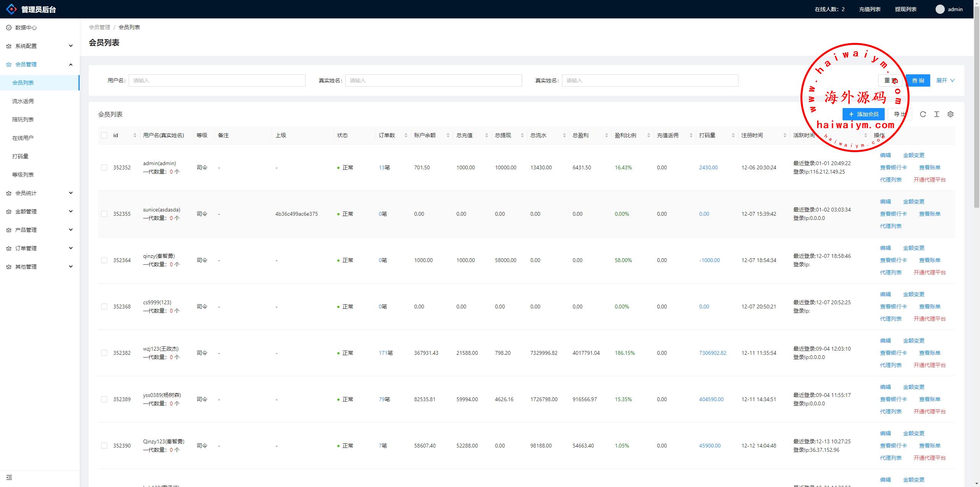Screen dimensions: 980x487
Task: Sort by the 账户余额 column arrows
Action: pos(448,135)
